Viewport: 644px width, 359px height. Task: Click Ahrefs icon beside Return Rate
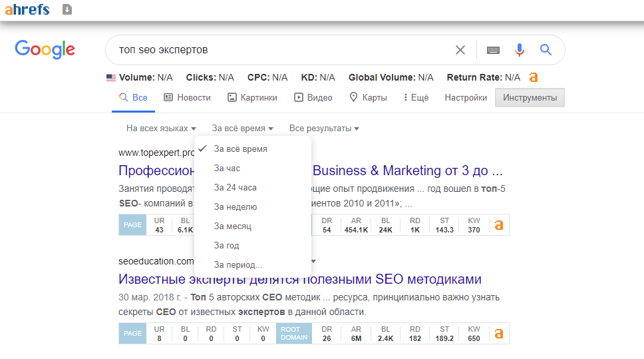[534, 77]
